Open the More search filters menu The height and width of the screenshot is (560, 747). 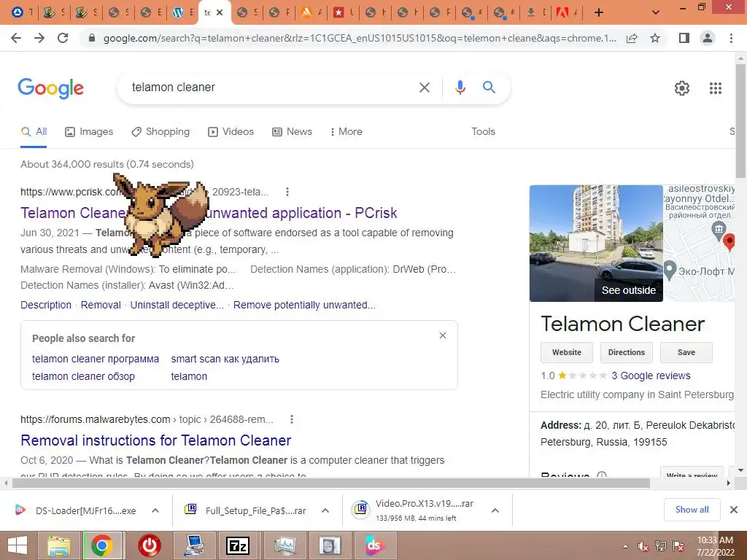click(347, 132)
